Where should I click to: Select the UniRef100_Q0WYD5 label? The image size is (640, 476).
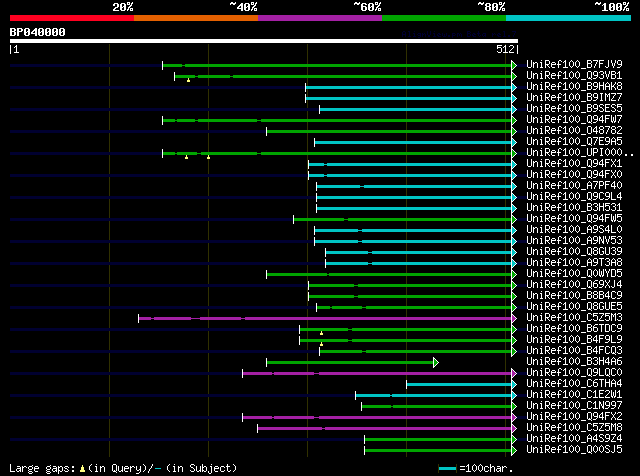point(574,274)
